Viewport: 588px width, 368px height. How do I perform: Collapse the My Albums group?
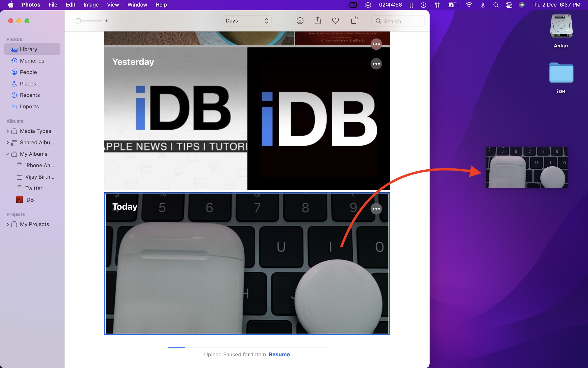pos(8,154)
